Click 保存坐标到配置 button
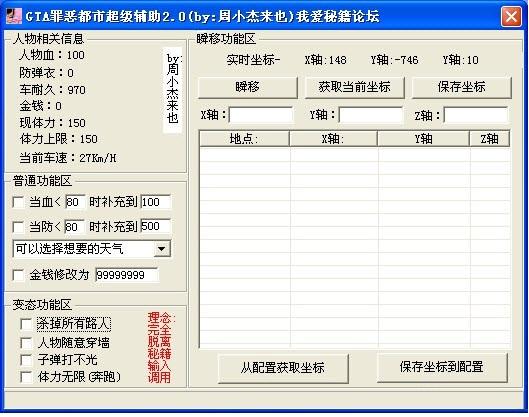Screen dimensions: 529x417 (x=442, y=367)
